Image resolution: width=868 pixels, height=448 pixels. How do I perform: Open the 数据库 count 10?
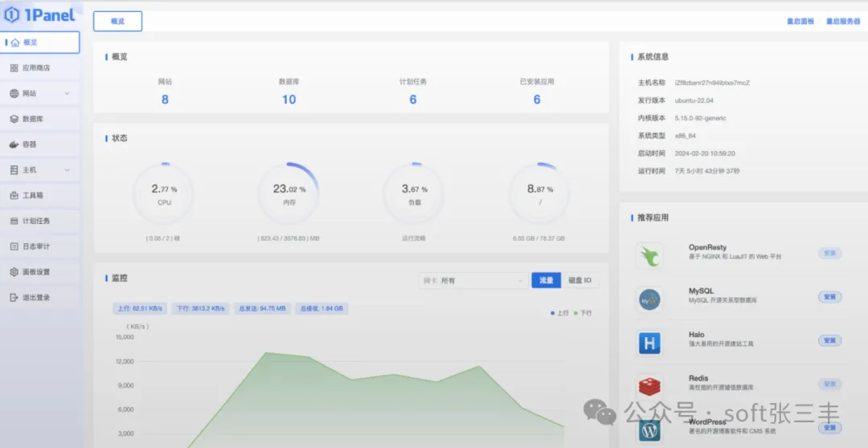pos(289,100)
